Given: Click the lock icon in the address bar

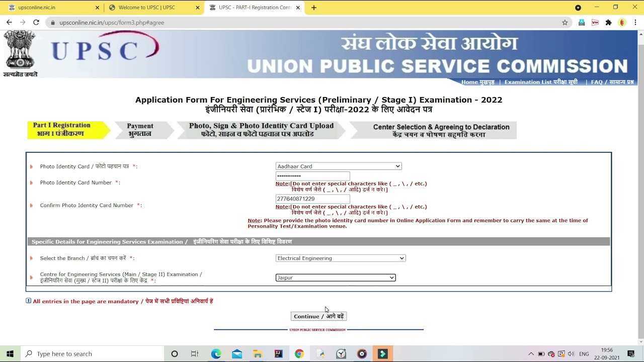Looking at the screenshot, I should (53, 22).
